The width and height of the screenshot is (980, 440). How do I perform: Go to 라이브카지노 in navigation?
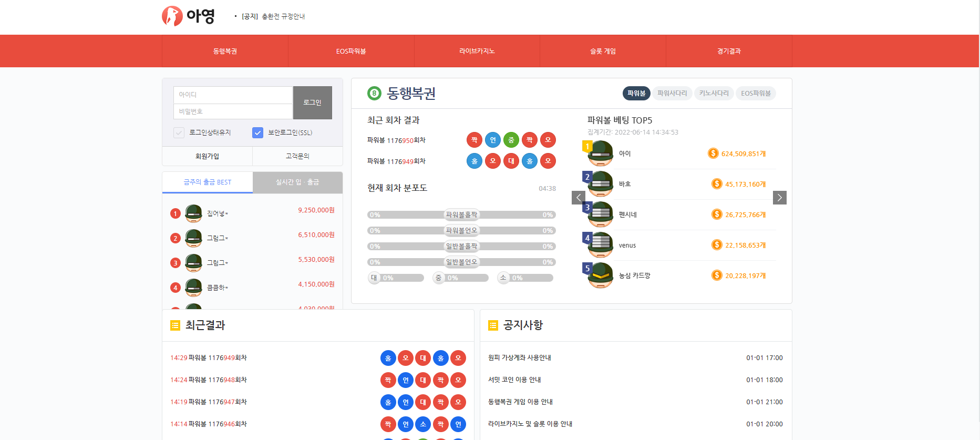coord(477,51)
